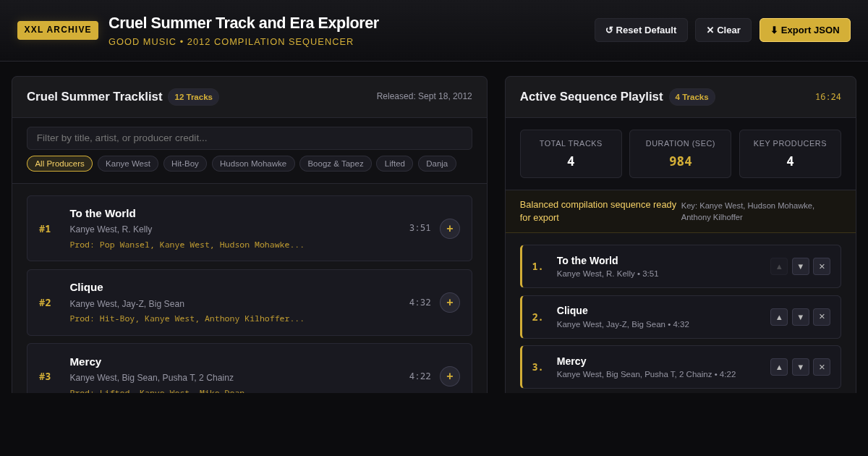Remove Clique from active playlist

coord(822,317)
